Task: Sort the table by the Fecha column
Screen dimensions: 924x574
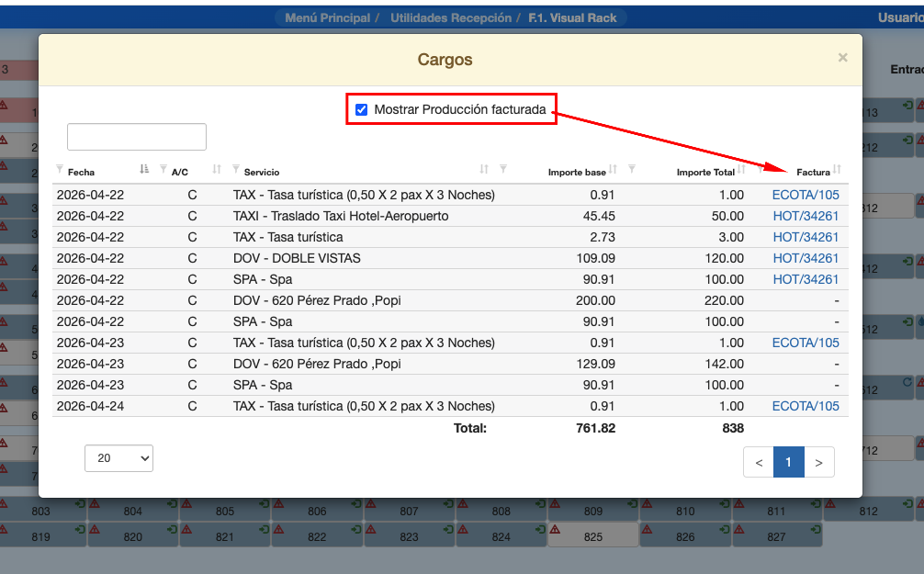Action: (143, 170)
